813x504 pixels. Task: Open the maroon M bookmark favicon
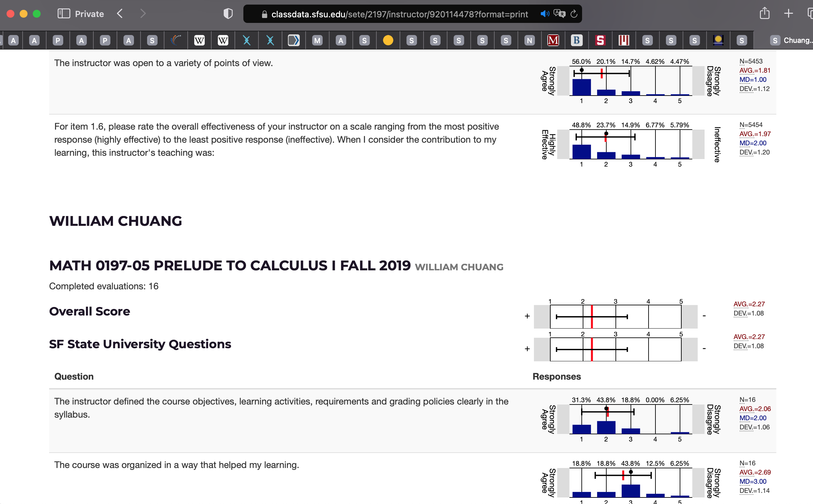point(553,40)
